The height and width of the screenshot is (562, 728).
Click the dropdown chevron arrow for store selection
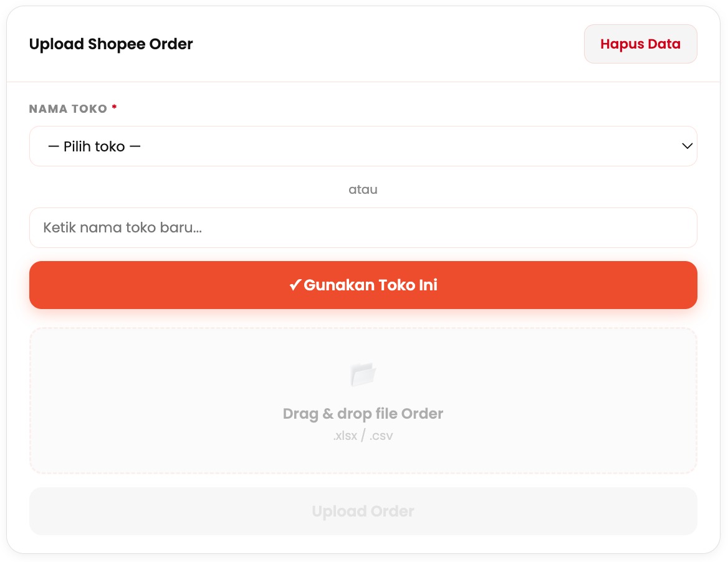[x=687, y=146]
